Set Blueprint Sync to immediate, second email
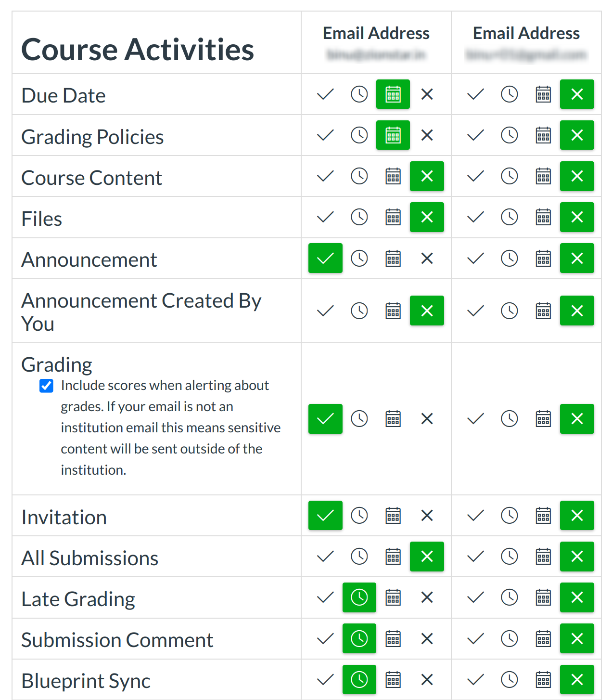Screen dimensions: 612x700 point(475,680)
